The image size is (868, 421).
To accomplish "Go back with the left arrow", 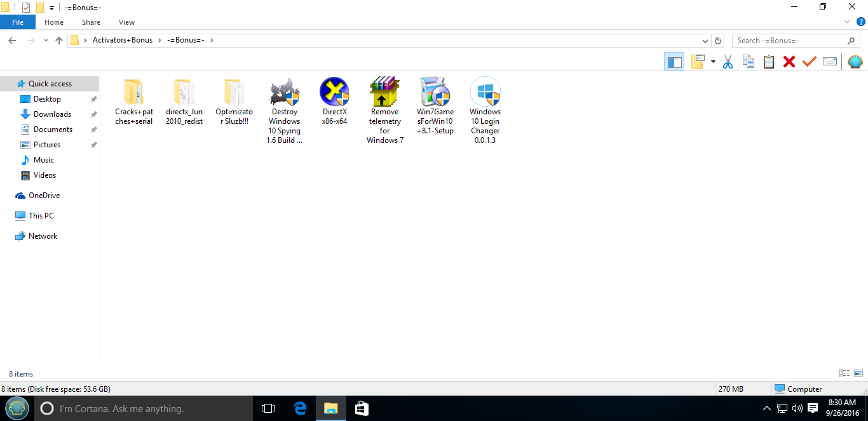I will pyautogui.click(x=12, y=41).
